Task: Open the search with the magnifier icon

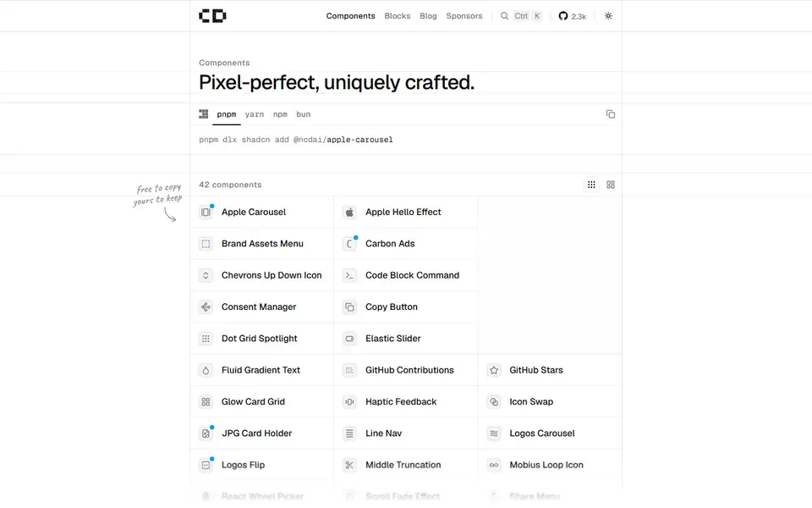Action: point(504,16)
